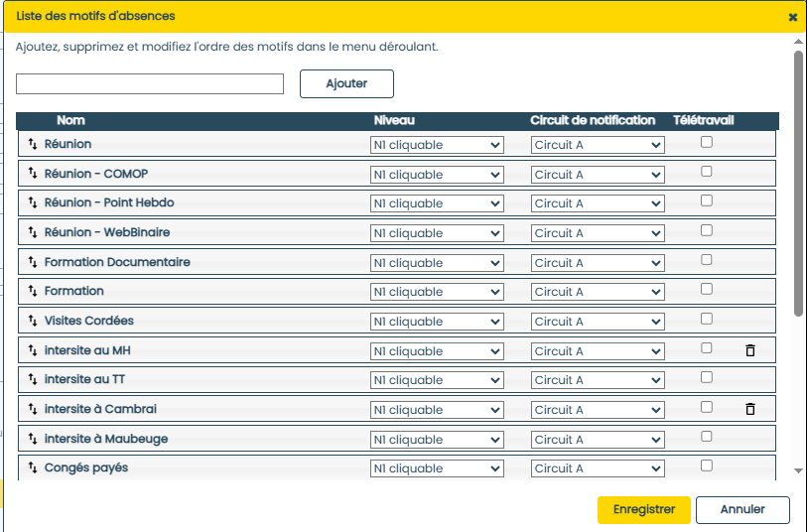The width and height of the screenshot is (807, 532).
Task: Click the move handle for intersite à Maubeuge
Action: (32, 439)
